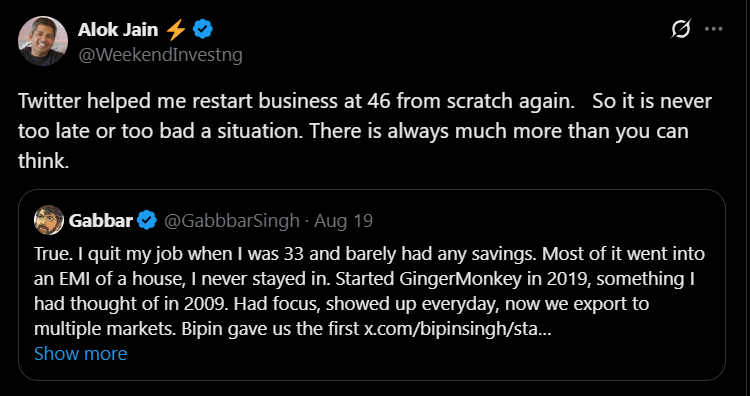Open the Gabbar display name
The height and width of the screenshot is (396, 750).
pyautogui.click(x=100, y=221)
